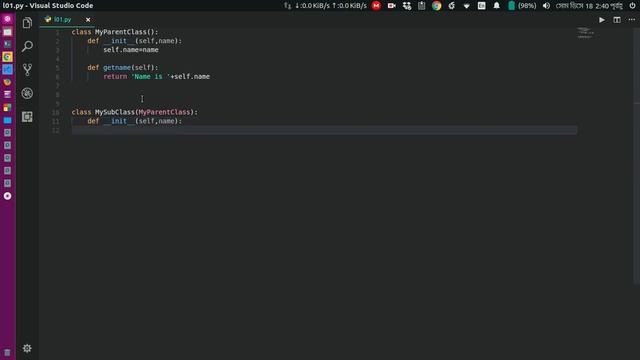
Task: Click the red MEGA tray icon
Action: click(376, 6)
